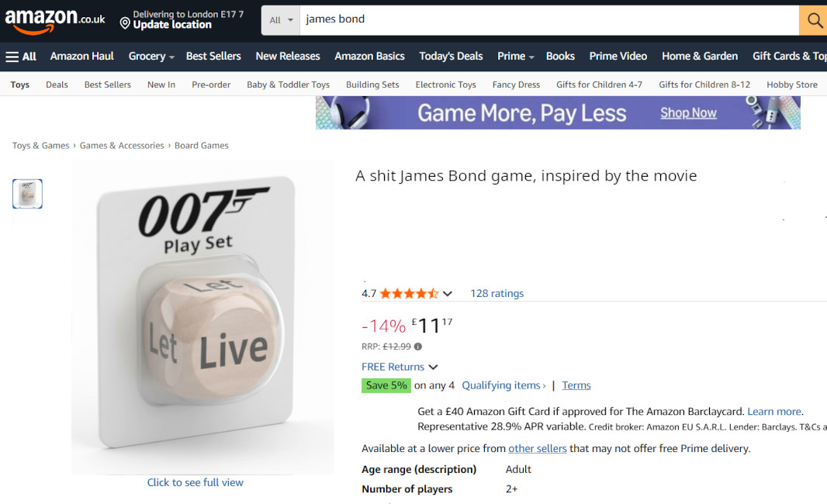Select the product image thumbnail
827x504 pixels.
tap(27, 194)
